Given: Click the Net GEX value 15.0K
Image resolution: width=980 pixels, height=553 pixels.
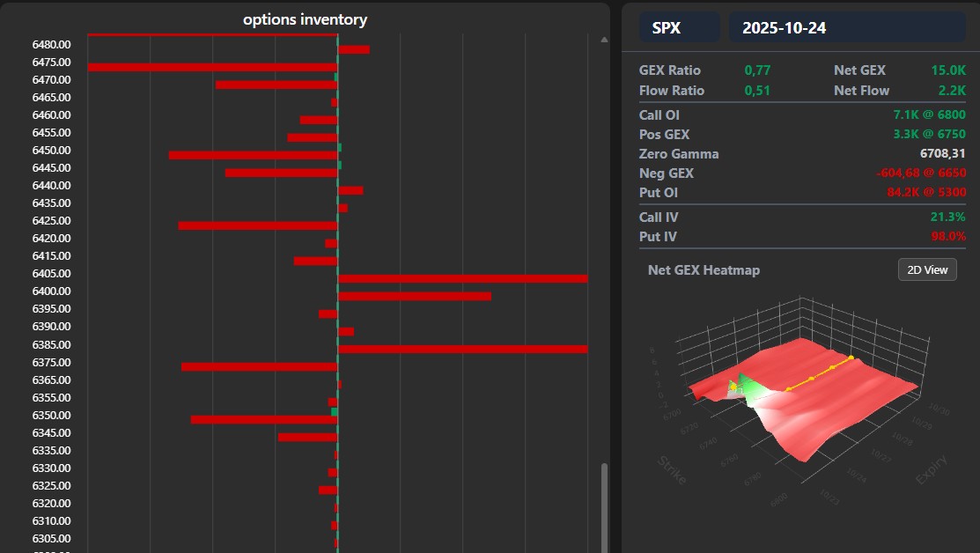Looking at the screenshot, I should [x=947, y=70].
